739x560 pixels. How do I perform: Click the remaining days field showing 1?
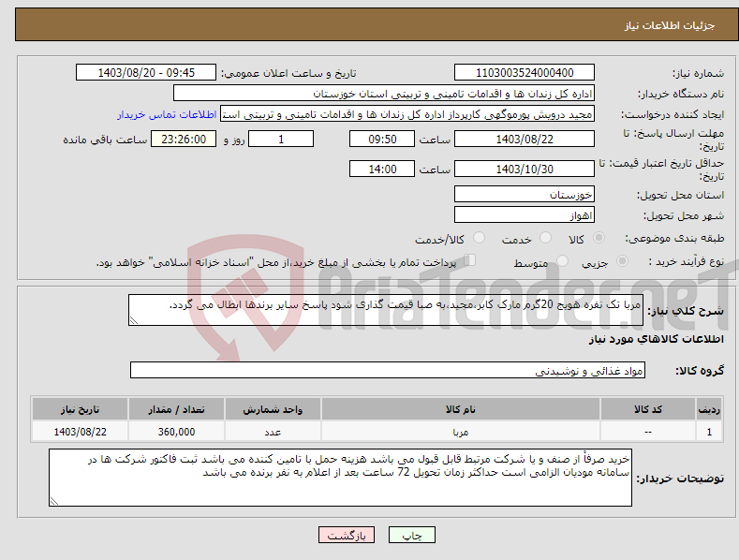pos(281,139)
